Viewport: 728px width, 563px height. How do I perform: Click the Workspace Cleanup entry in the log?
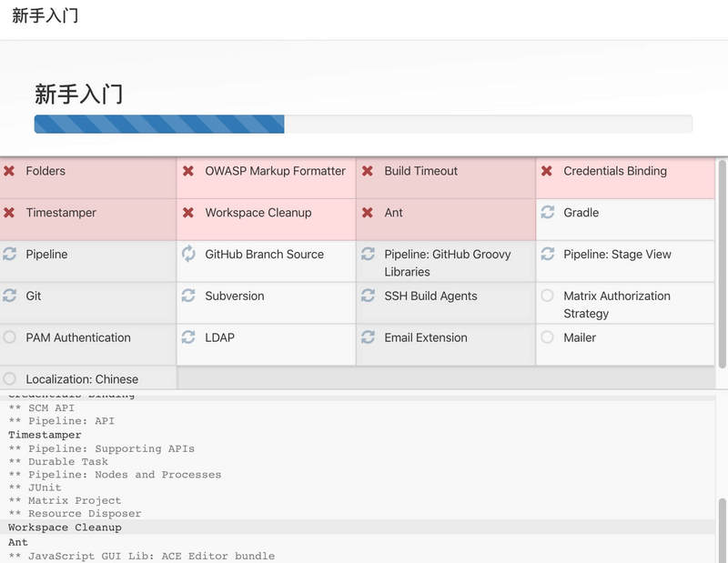(x=65, y=528)
